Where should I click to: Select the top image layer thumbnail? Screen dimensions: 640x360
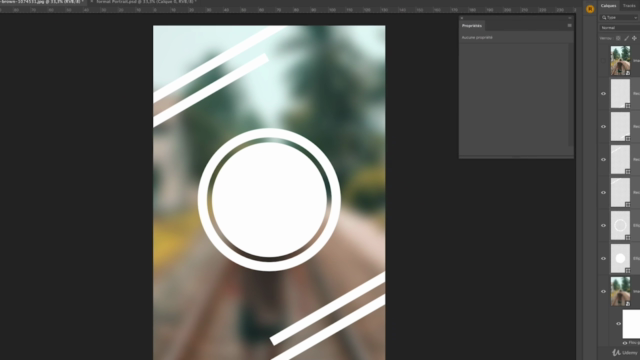click(x=620, y=60)
